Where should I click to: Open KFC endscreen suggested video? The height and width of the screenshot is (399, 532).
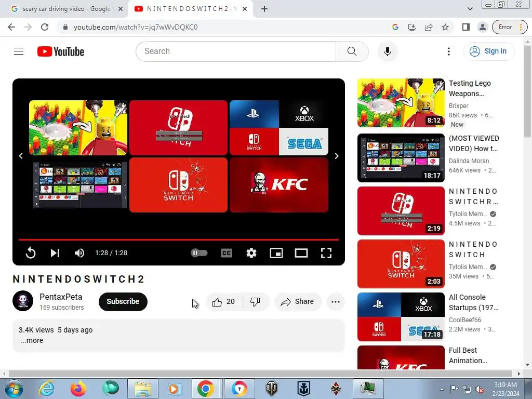coord(279,185)
